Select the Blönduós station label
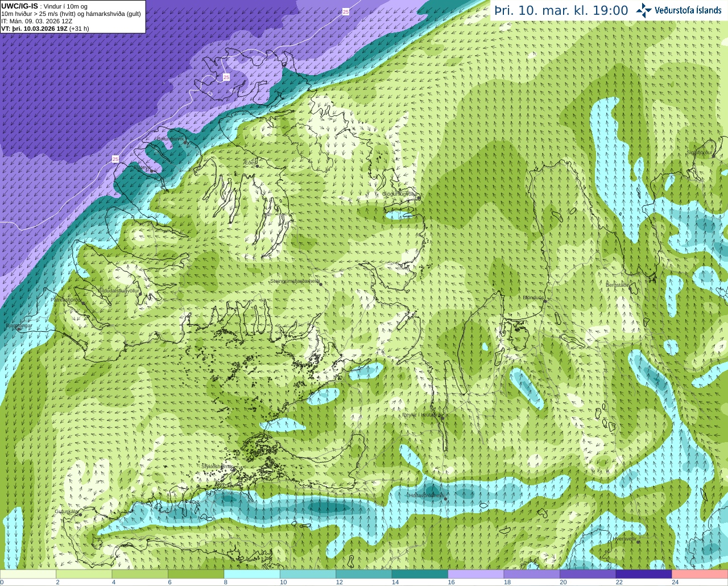 coord(533,298)
